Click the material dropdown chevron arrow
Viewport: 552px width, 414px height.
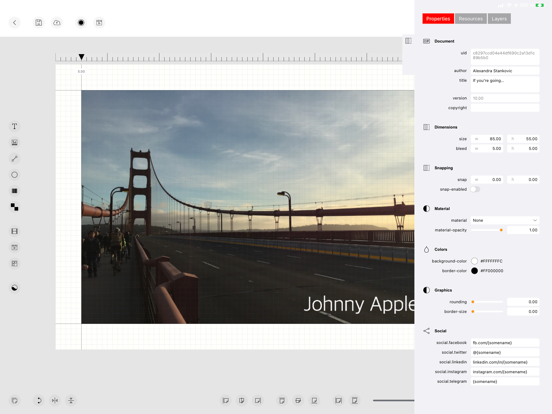[535, 220]
